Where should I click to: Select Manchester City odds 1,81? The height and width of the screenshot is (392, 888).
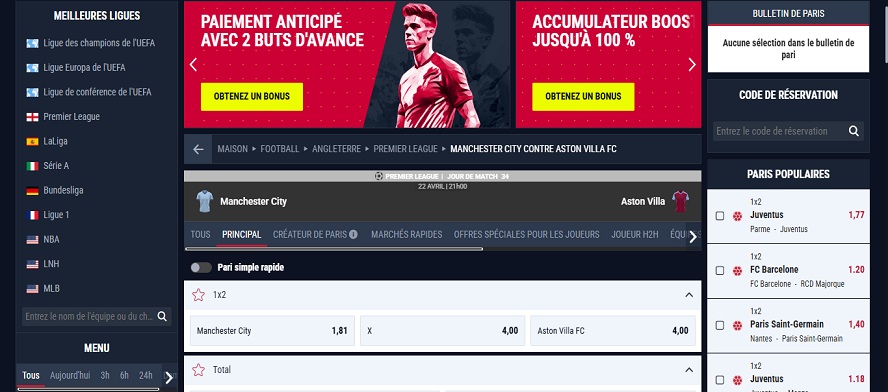(272, 331)
